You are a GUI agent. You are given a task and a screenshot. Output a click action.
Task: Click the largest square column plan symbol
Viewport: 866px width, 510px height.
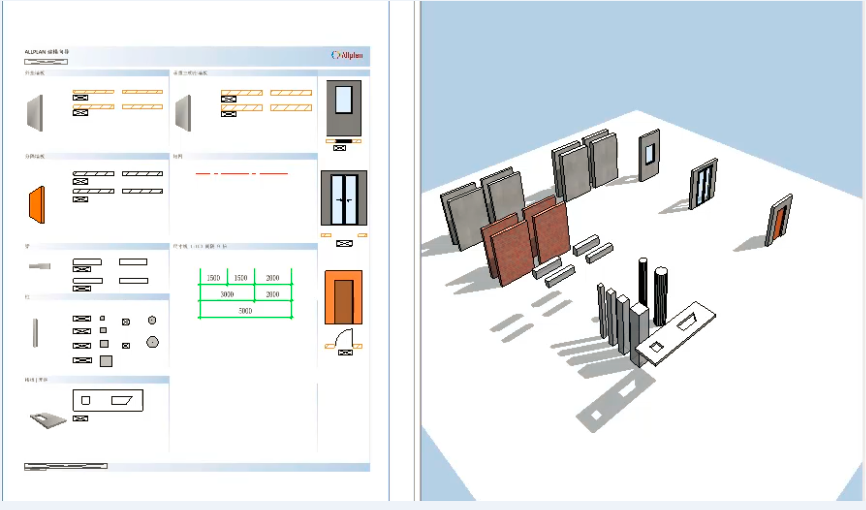point(105,361)
